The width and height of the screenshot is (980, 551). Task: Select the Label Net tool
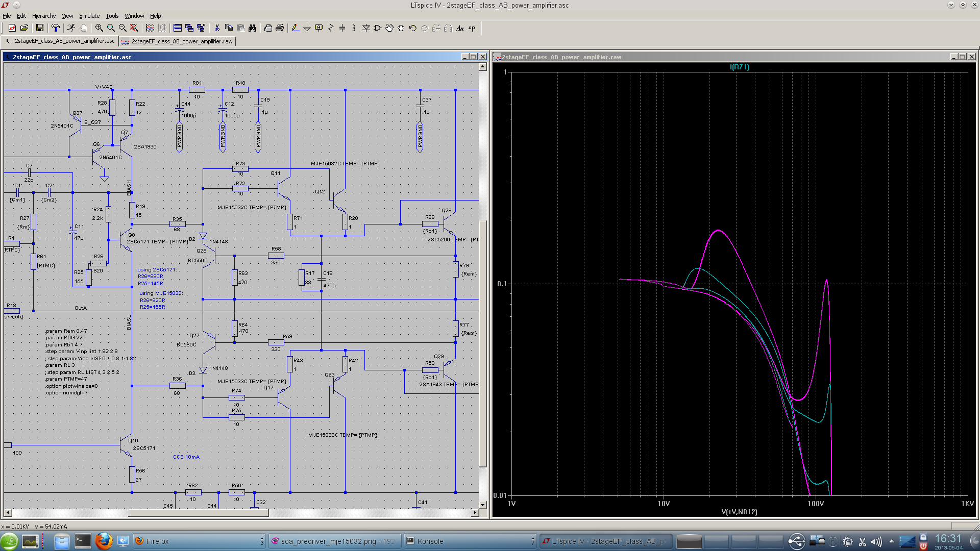pos(319,28)
